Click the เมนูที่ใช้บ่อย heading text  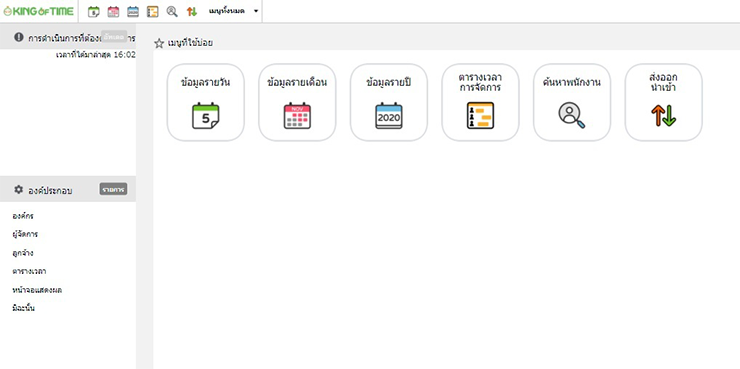tap(190, 43)
